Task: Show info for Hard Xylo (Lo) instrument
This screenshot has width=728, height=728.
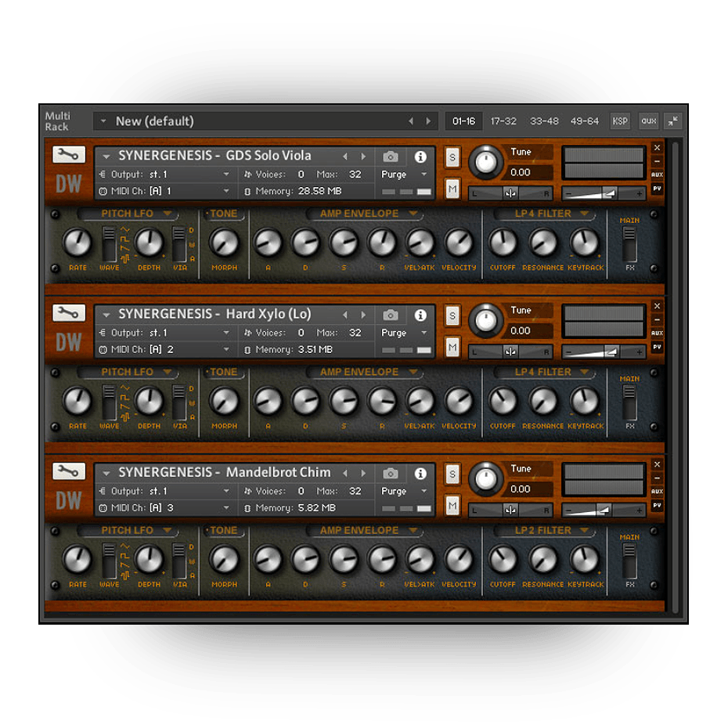Action: 420,315
